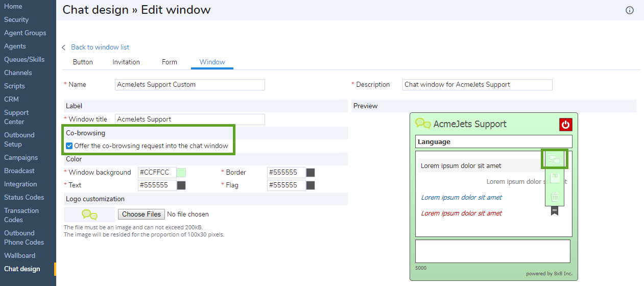Image resolution: width=644 pixels, height=286 pixels.
Task: Click the info icon at top right
Action: 630,10
